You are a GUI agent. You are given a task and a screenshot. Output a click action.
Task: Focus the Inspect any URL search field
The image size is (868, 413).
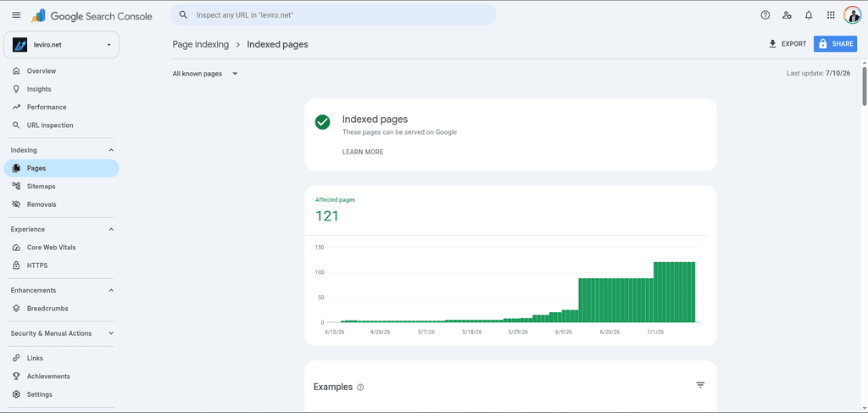coord(333,15)
